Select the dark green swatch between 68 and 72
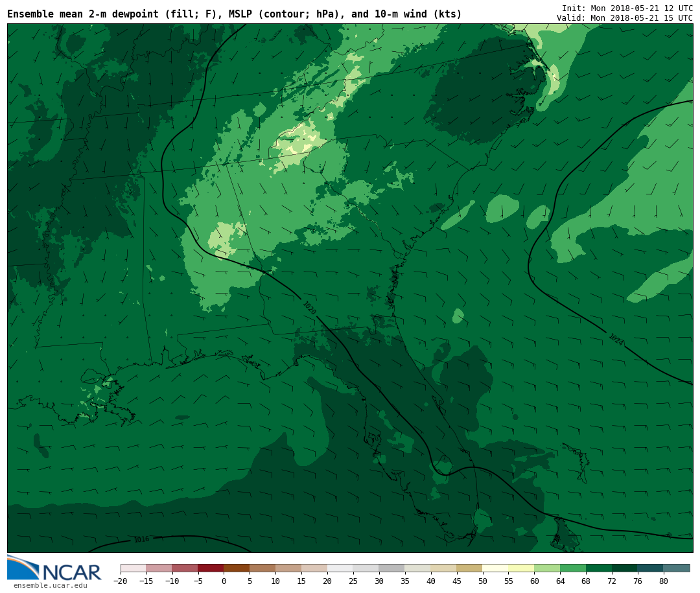The height and width of the screenshot is (593, 700). (x=599, y=568)
